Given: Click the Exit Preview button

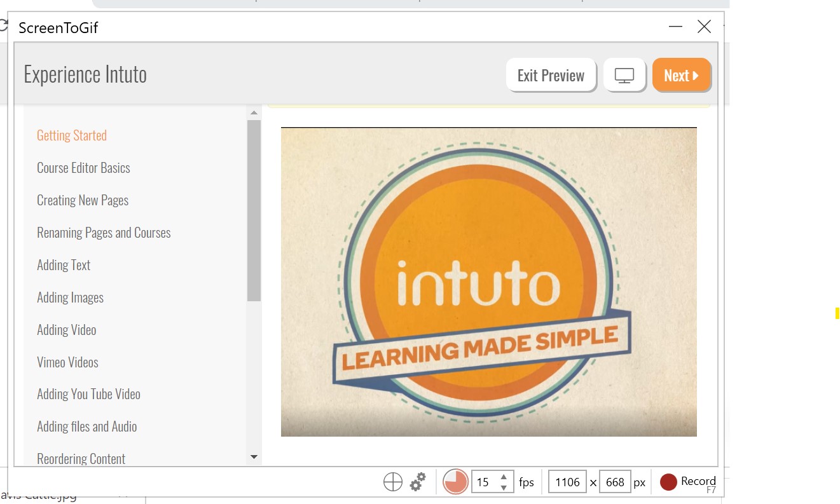Looking at the screenshot, I should 551,76.
